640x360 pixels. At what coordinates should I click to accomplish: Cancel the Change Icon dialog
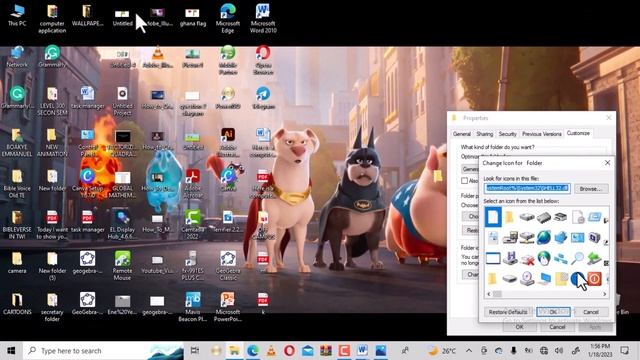tap(591, 312)
